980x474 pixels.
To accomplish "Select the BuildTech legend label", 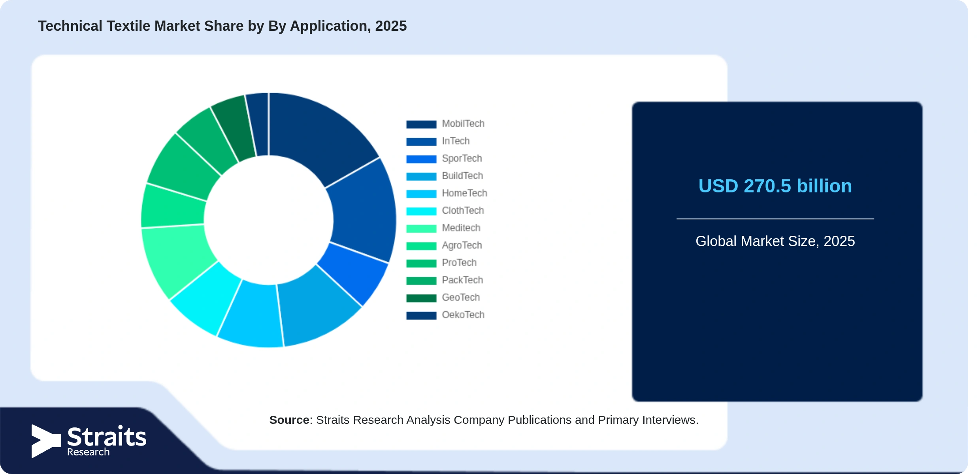I will tap(462, 176).
